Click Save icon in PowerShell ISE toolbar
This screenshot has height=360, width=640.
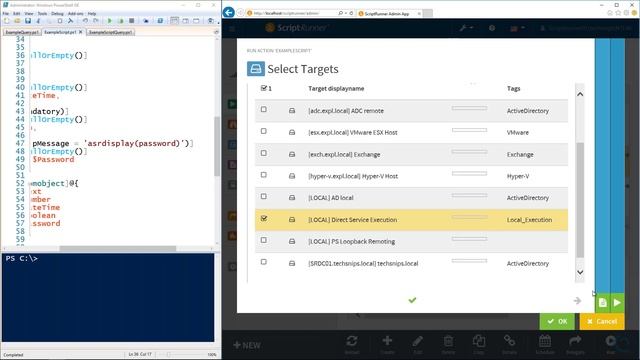point(28,21)
